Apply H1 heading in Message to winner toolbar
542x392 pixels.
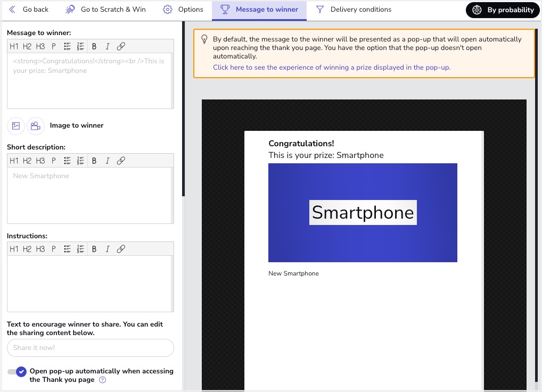coord(14,46)
